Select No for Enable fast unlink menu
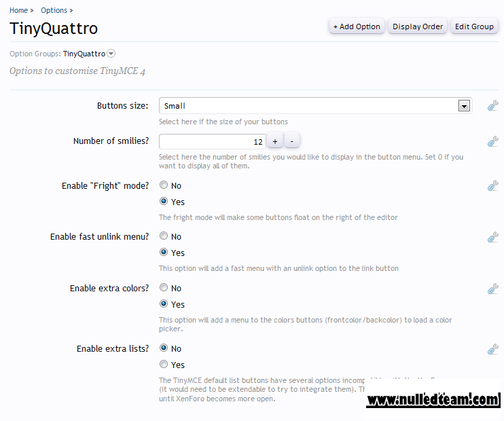Screen dimensions: 504x421 tap(164, 236)
